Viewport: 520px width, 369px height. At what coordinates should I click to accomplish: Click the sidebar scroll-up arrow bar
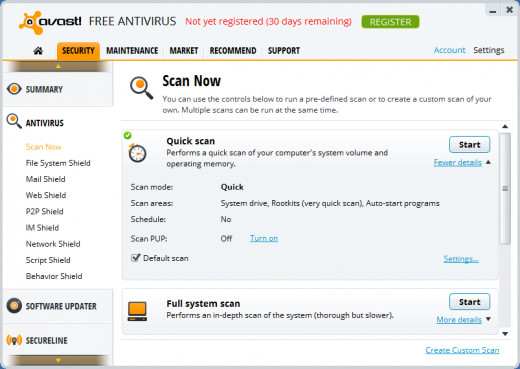58,66
